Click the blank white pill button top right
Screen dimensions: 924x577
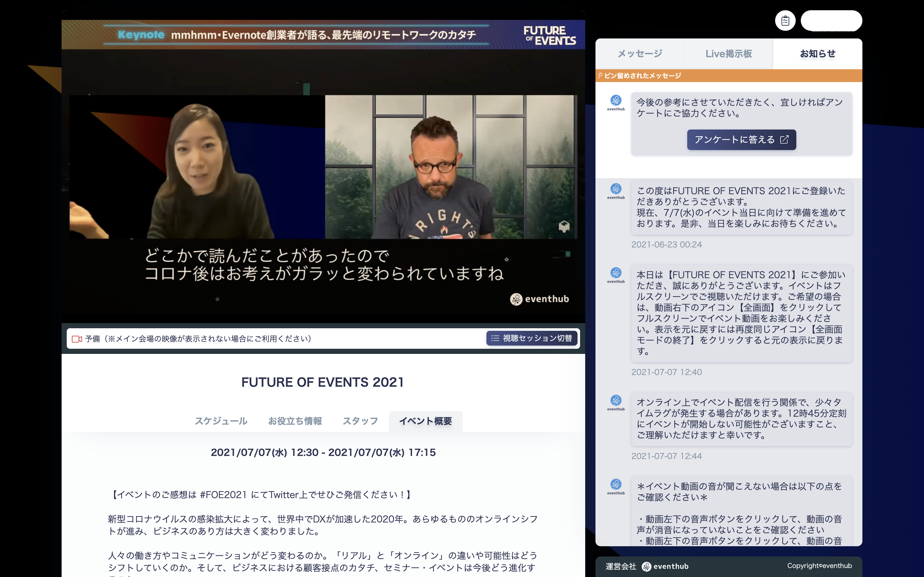[831, 21]
